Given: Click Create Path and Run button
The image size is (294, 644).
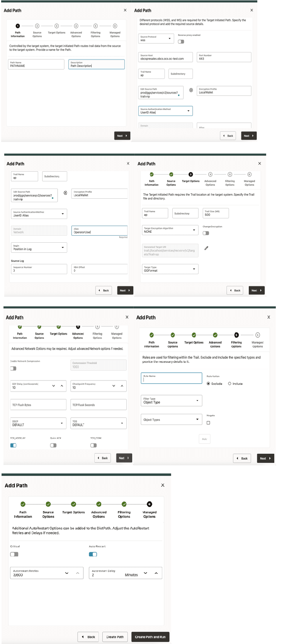Looking at the screenshot, I should click(x=150, y=637).
